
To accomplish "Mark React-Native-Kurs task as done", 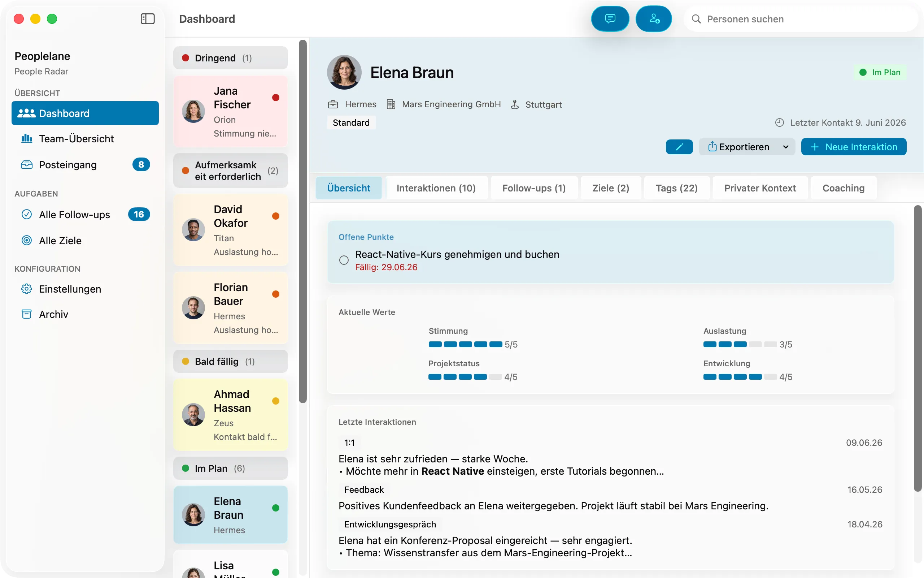I will coord(344,260).
